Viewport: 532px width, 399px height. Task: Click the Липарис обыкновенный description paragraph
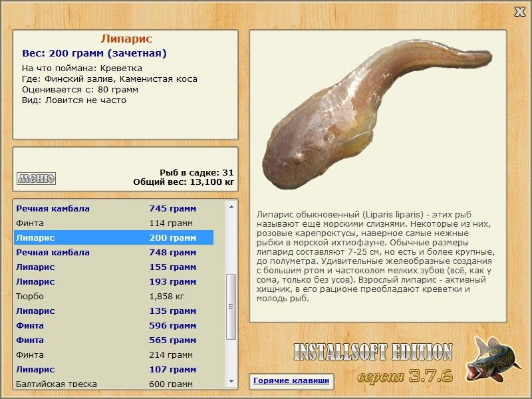click(x=376, y=257)
